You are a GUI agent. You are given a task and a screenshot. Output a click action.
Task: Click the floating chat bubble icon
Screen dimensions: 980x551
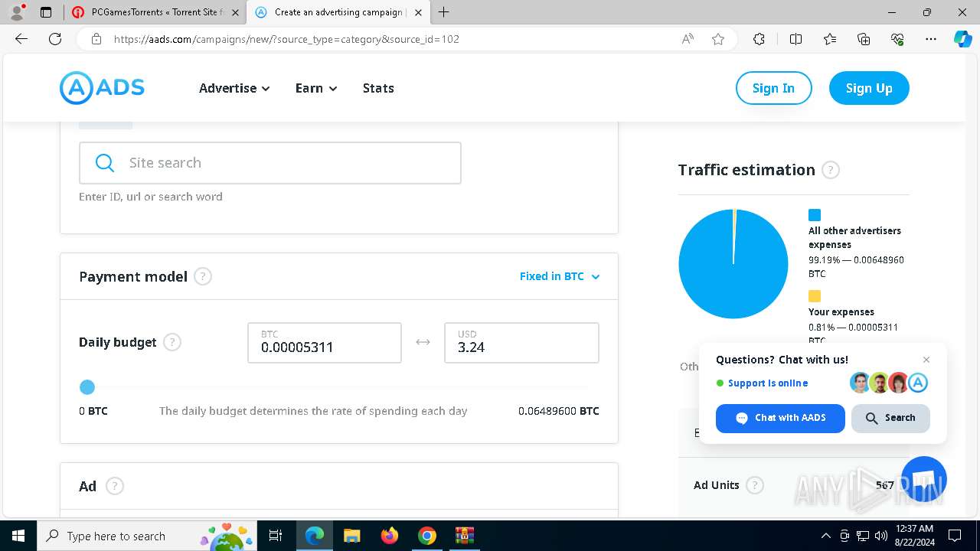point(924,479)
